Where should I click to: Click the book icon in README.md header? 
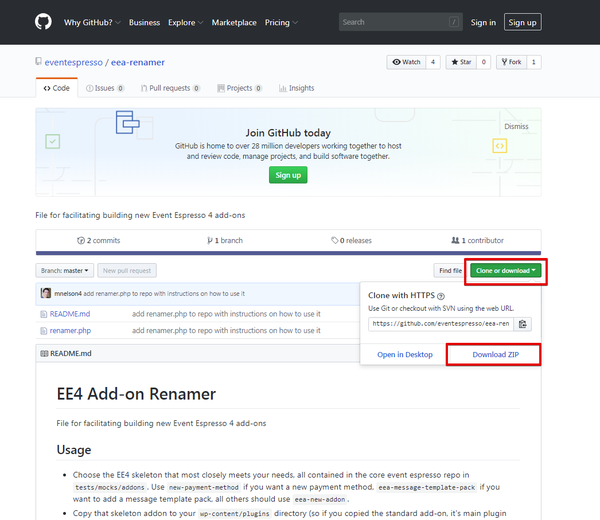pyautogui.click(x=44, y=354)
